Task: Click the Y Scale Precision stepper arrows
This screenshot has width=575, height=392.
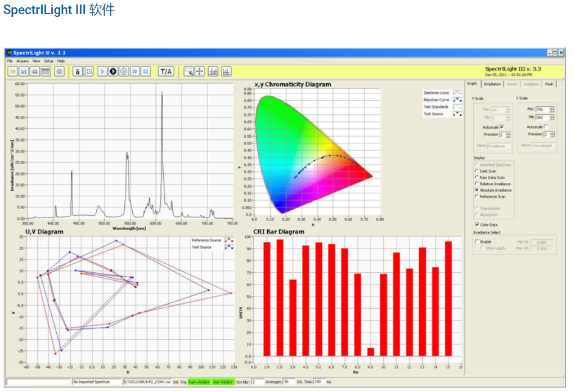Action: (x=508, y=135)
